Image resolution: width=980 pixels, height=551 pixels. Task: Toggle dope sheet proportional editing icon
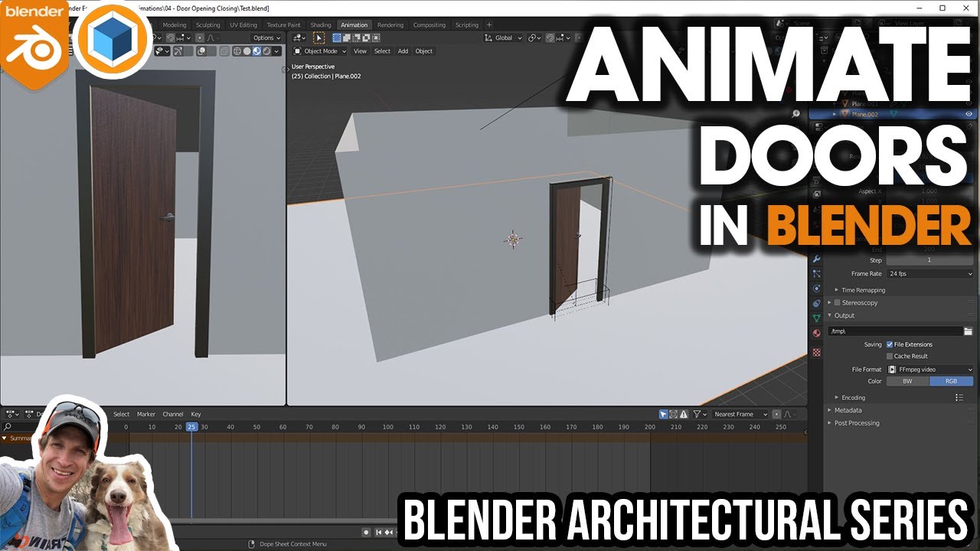click(776, 414)
